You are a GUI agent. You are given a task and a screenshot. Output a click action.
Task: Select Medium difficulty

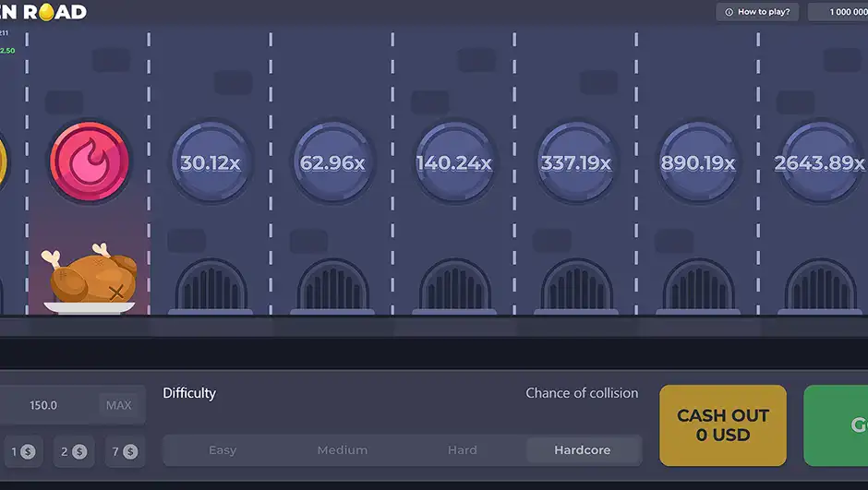[x=342, y=450]
